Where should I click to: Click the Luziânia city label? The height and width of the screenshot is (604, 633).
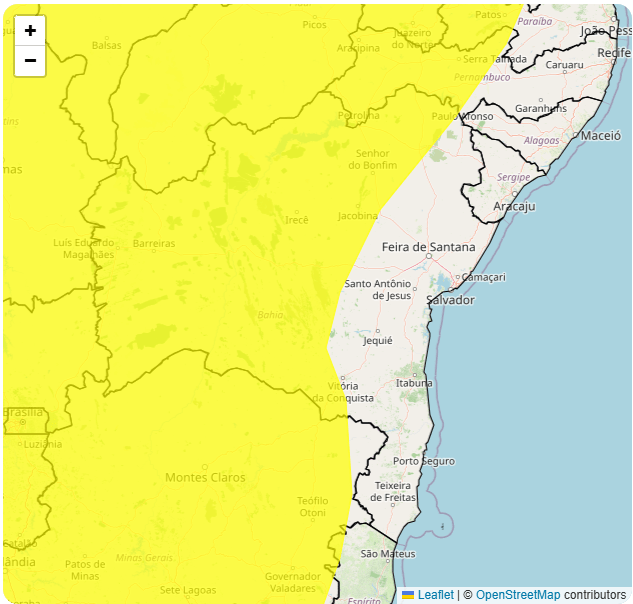tap(43, 444)
